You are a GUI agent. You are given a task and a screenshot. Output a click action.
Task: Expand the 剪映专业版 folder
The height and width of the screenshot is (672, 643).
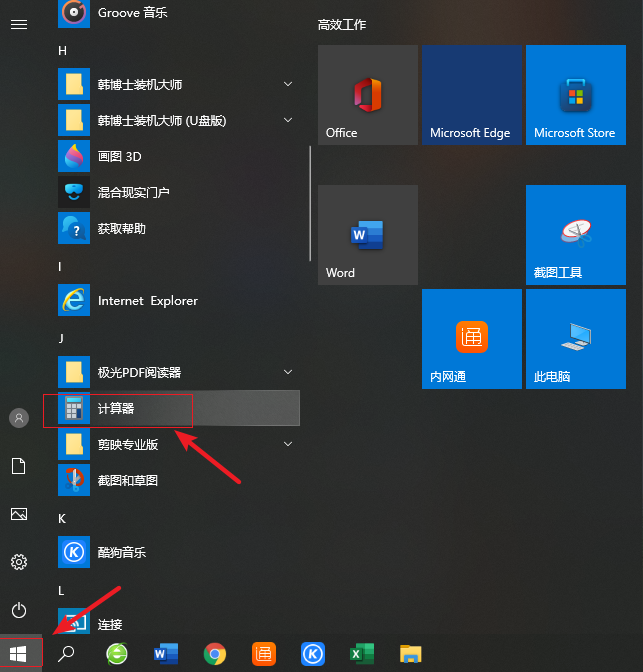point(288,444)
